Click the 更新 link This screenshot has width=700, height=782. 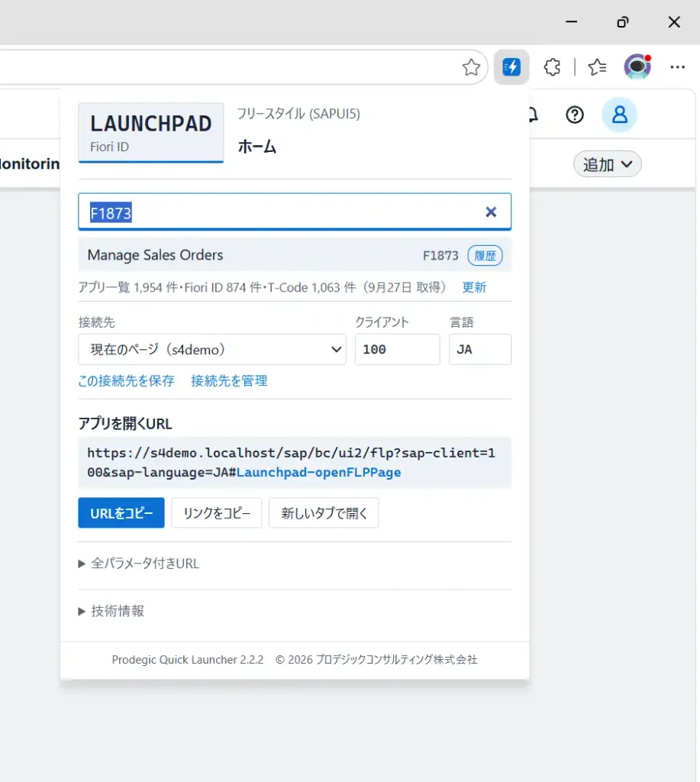click(x=473, y=287)
